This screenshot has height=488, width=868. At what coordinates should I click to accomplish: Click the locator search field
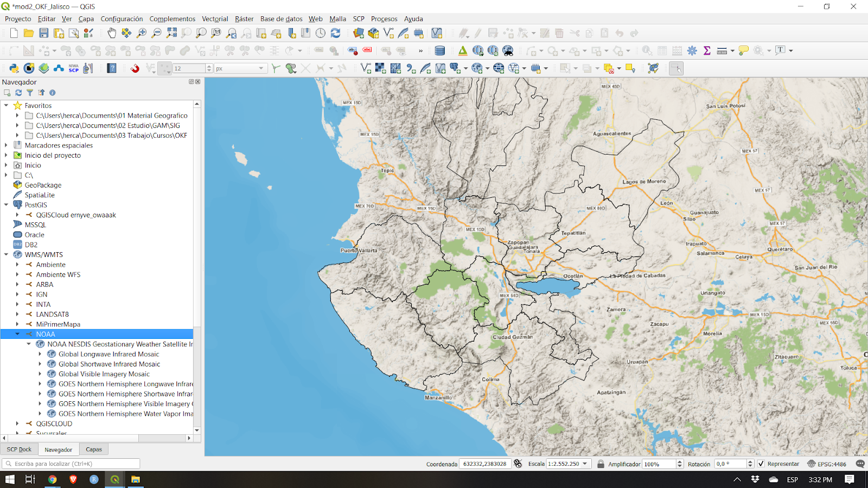pyautogui.click(x=72, y=464)
